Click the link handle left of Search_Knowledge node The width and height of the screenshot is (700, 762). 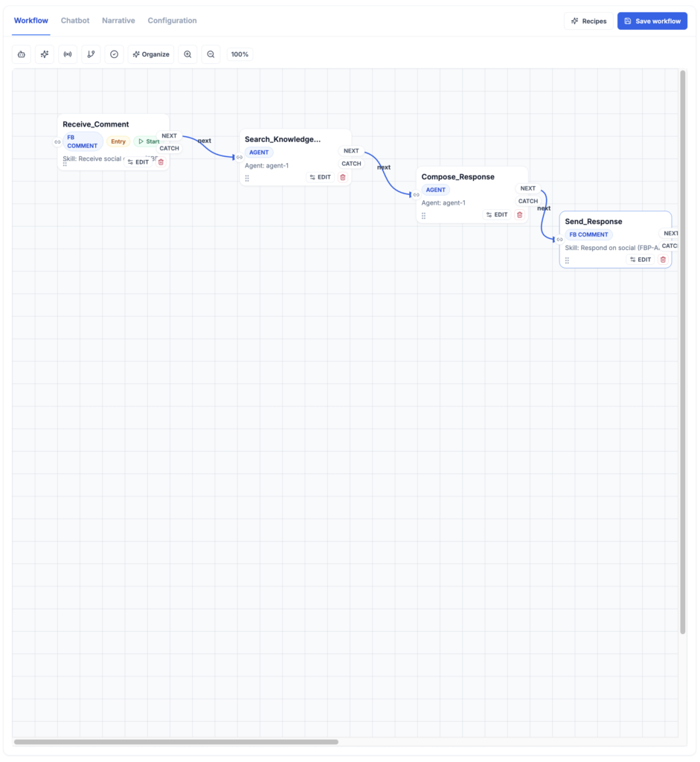(240, 157)
